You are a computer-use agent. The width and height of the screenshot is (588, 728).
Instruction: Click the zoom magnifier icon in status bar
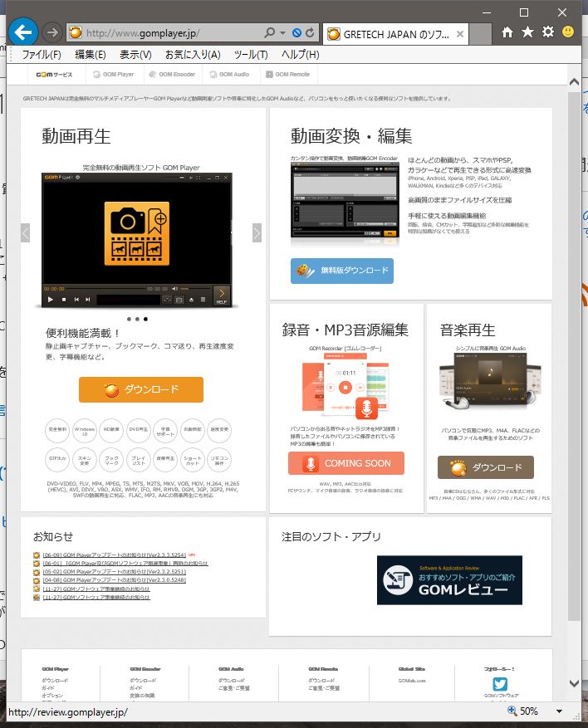pos(512,711)
